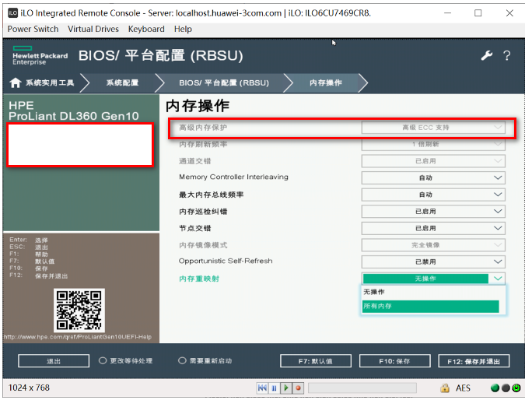Click the AES encryption label
The image size is (532, 400).
tap(463, 388)
